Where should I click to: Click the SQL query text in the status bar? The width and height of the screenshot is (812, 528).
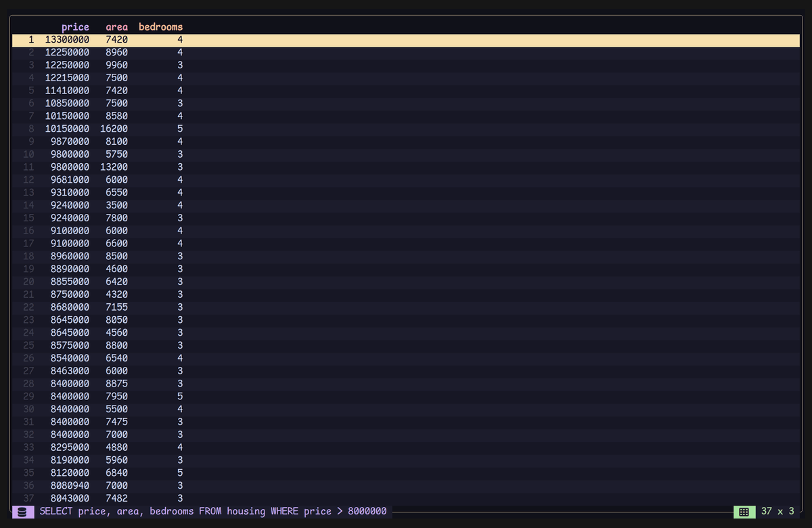213,511
